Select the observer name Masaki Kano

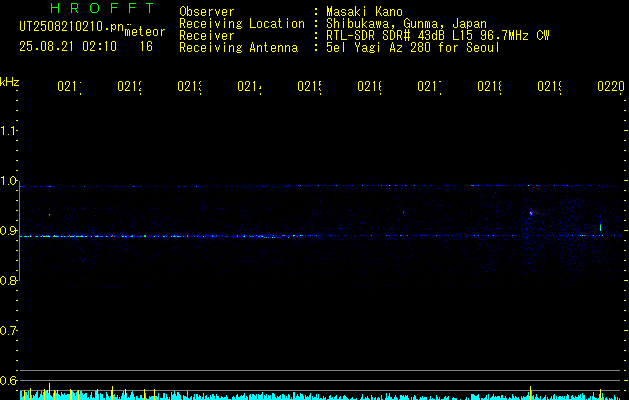364,12
